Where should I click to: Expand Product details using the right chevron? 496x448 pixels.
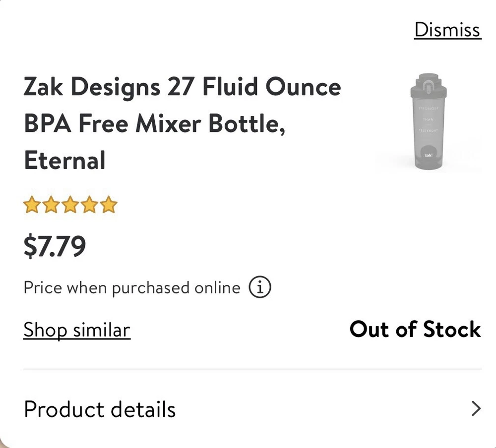(x=476, y=409)
